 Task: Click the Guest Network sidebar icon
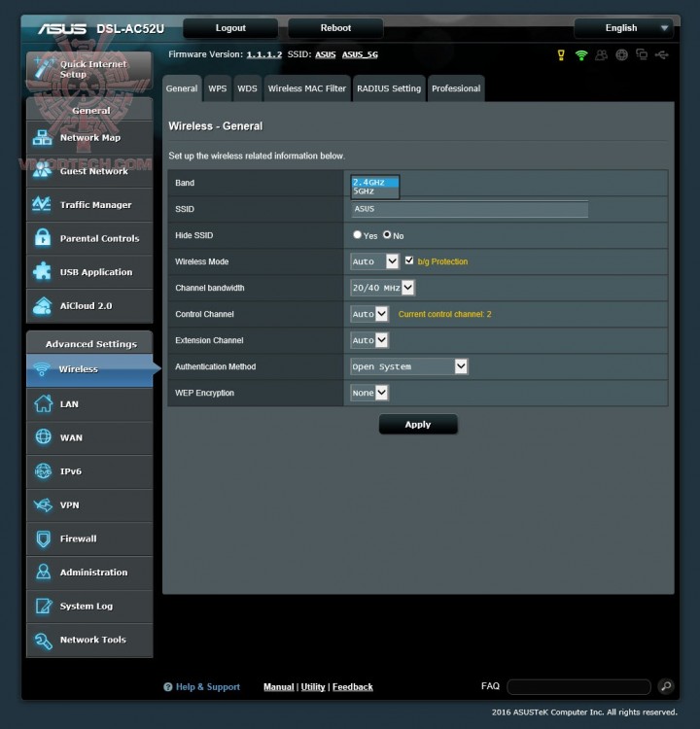pos(43,171)
